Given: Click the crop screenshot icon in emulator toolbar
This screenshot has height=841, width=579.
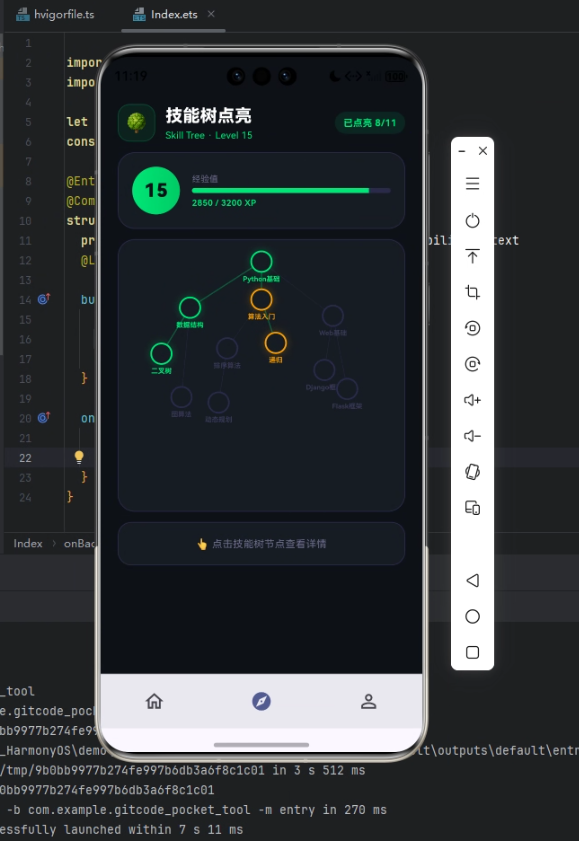Looking at the screenshot, I should pos(472,292).
